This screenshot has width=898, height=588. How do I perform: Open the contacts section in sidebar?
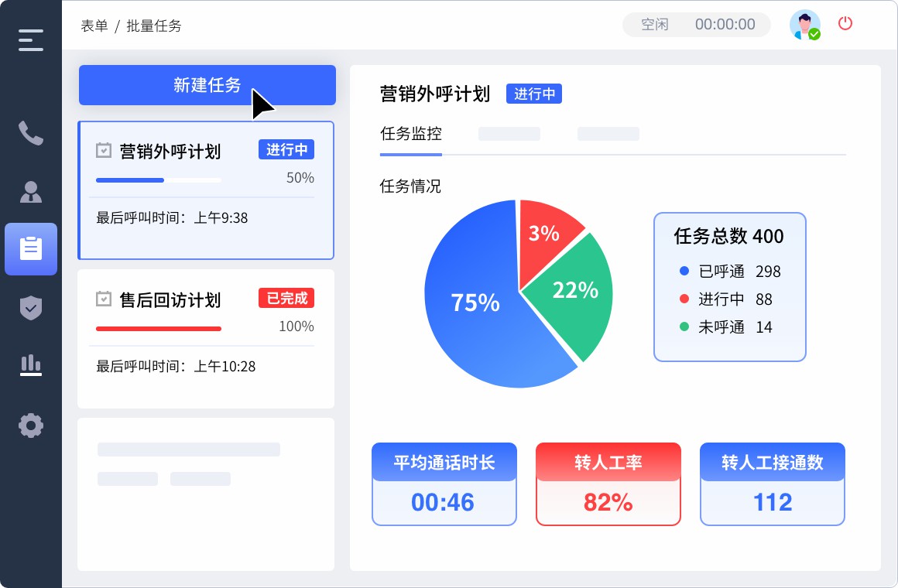coord(31,192)
